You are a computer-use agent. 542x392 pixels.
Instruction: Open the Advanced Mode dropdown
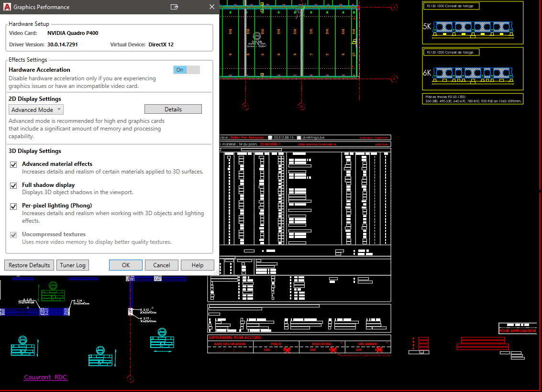point(36,109)
